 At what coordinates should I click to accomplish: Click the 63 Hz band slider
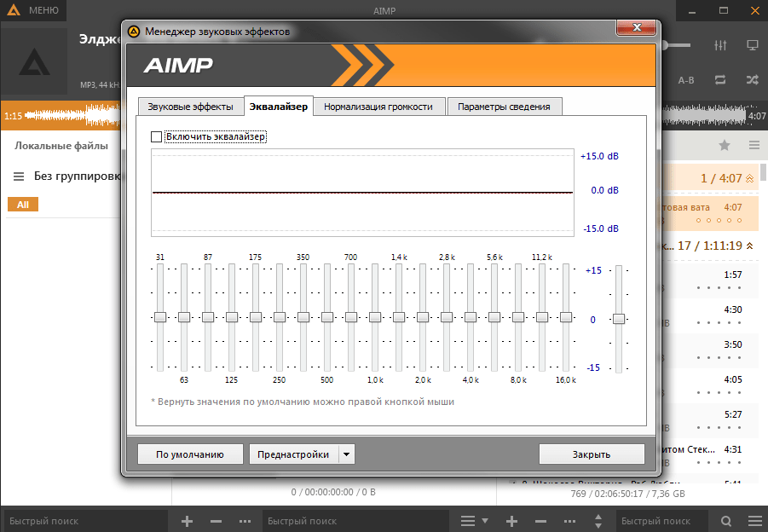[x=183, y=317]
